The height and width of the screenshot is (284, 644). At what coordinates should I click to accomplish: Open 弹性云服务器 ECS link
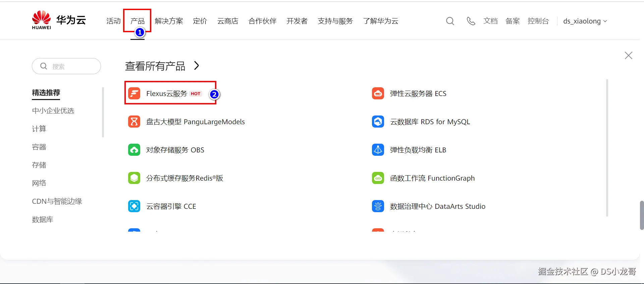pyautogui.click(x=418, y=94)
